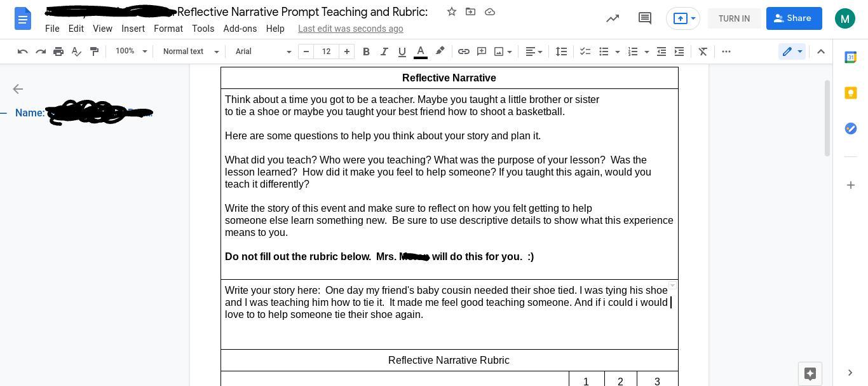Open the Normal text style dropdown
Screen dimensions: 868x386
pyautogui.click(x=190, y=52)
